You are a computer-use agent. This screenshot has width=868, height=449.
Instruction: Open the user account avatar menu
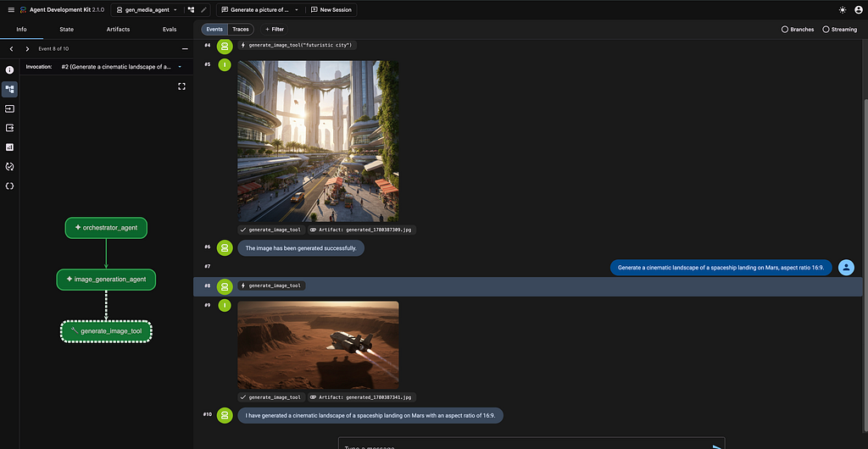(x=859, y=10)
